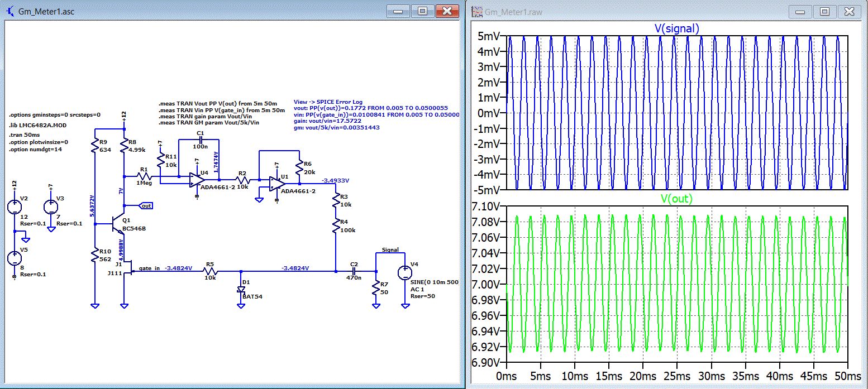Viewport: 868px width, 389px height.
Task: Click the D1 BAT54 diode symbol
Action: click(241, 289)
